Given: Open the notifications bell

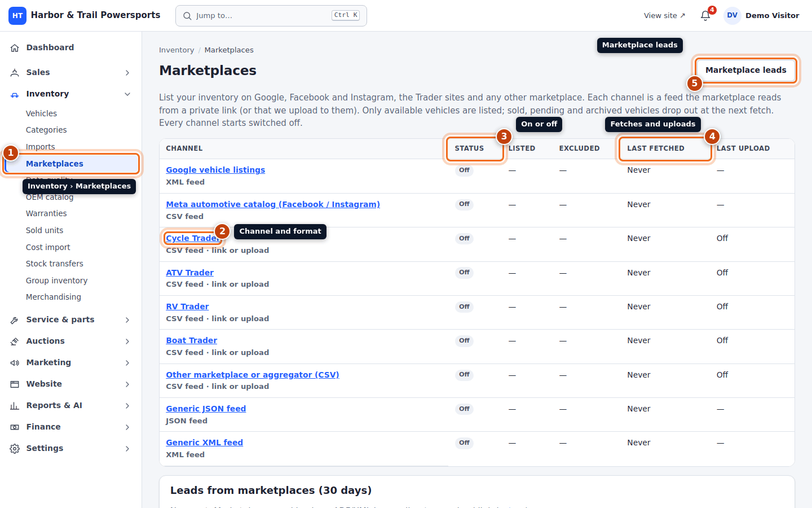Looking at the screenshot, I should pyautogui.click(x=705, y=16).
